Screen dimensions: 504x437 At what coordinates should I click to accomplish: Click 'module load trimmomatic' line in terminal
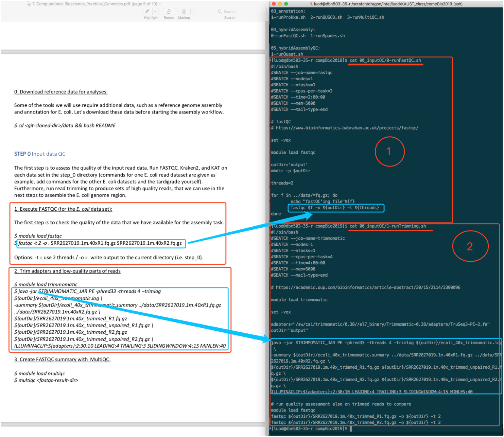[299, 300]
